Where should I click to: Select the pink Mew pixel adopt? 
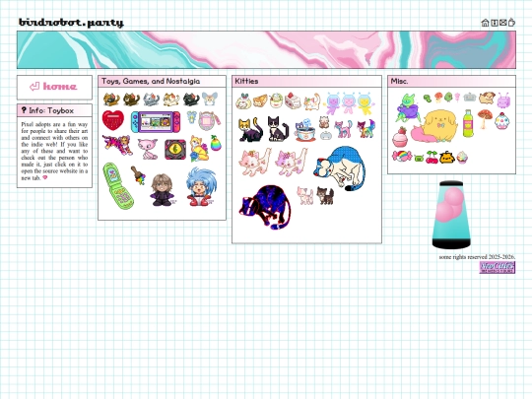pyautogui.click(x=148, y=149)
